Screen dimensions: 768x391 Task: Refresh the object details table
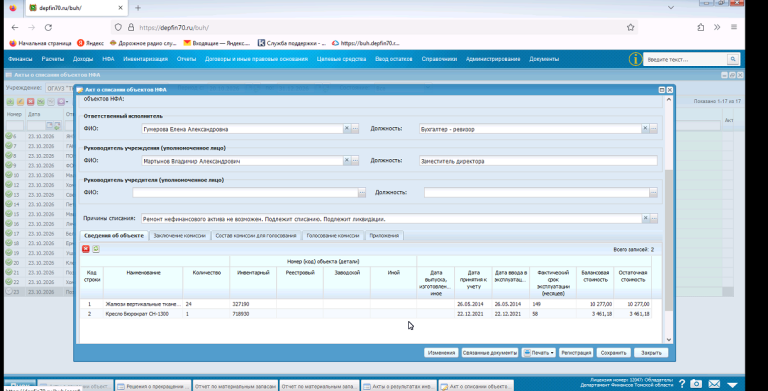(96, 249)
